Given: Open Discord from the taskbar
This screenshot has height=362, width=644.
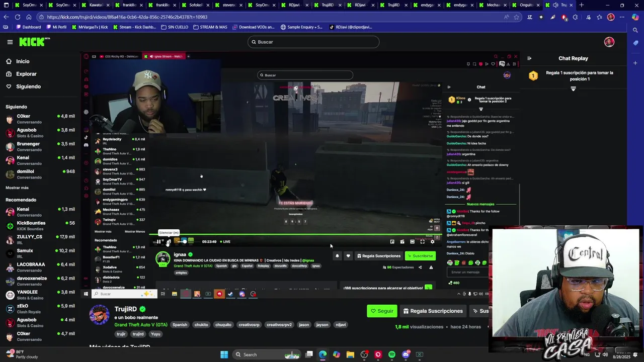Looking at the screenshot, I should (406, 354).
